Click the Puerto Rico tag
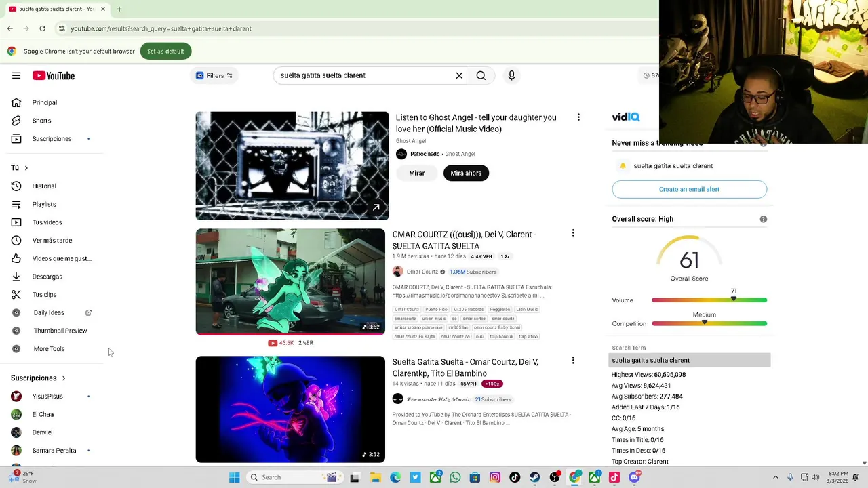 click(x=436, y=310)
